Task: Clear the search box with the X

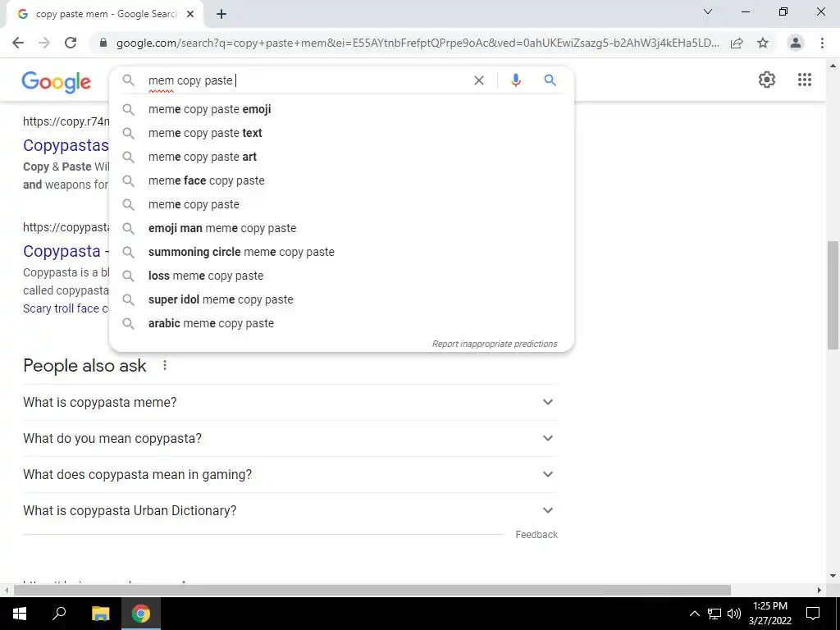Action: 479,80
